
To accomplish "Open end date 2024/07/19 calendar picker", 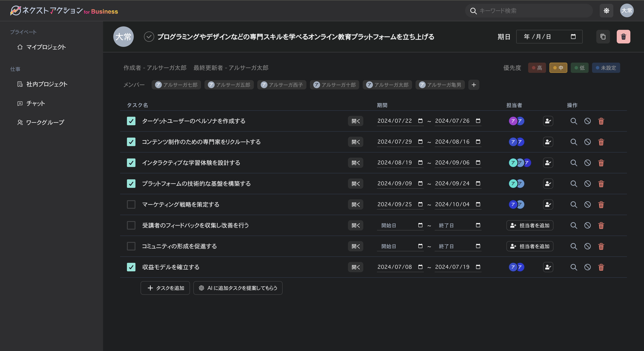I will [478, 267].
